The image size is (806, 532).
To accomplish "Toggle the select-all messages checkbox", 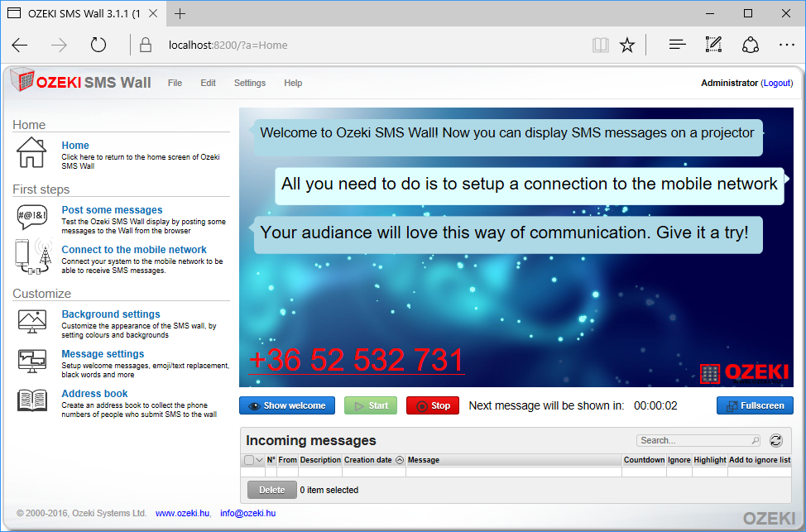I will click(x=249, y=460).
